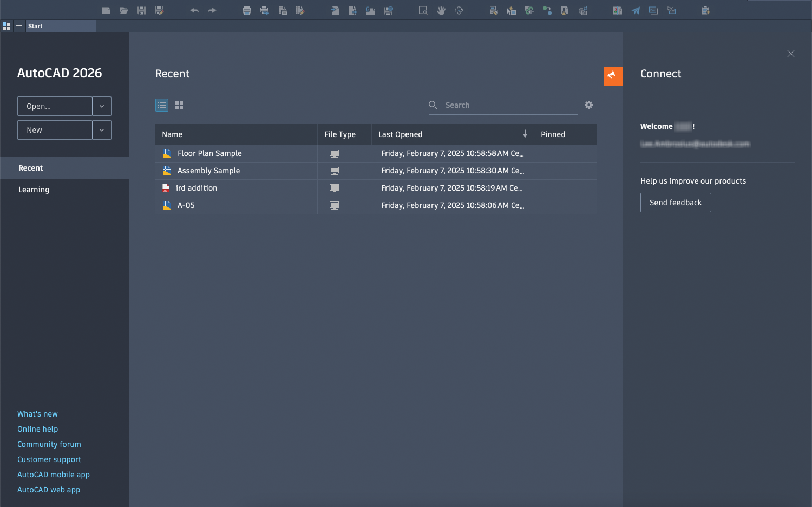
Task: Click the Open folder icon in the toolbar
Action: (124, 10)
